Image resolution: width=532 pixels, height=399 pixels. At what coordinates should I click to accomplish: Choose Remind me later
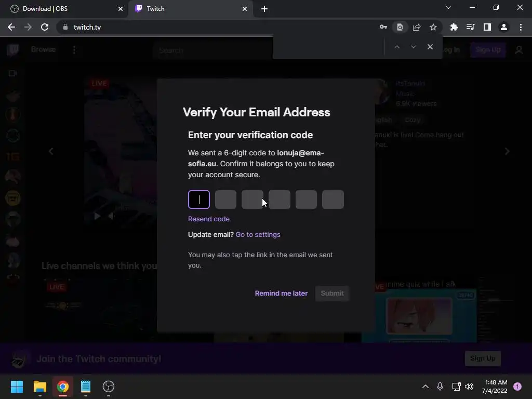[281, 293]
